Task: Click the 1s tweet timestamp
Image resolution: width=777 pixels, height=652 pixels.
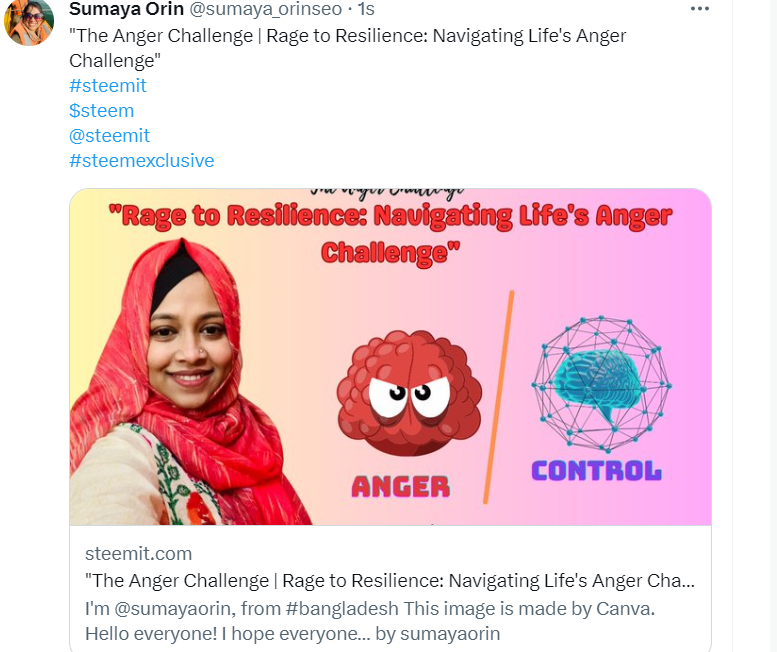Action: tap(366, 9)
